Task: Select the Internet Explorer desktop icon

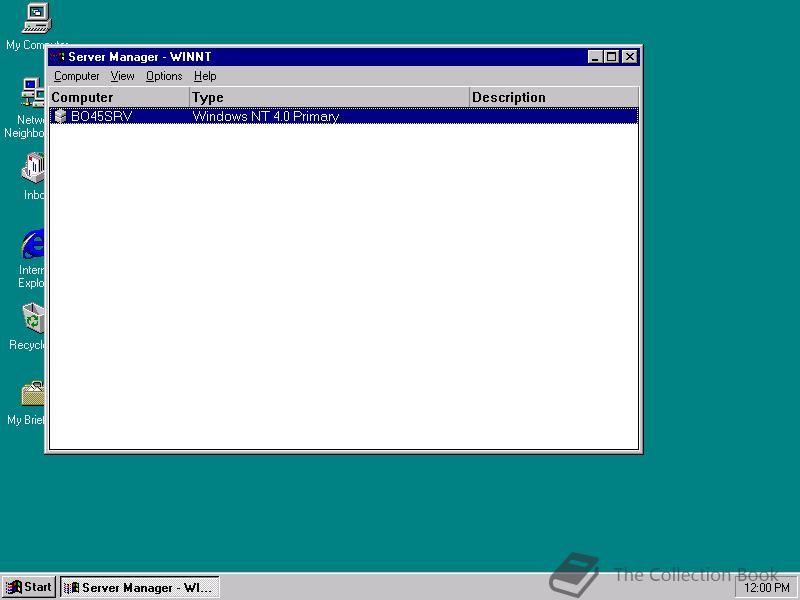Action: pos(33,244)
